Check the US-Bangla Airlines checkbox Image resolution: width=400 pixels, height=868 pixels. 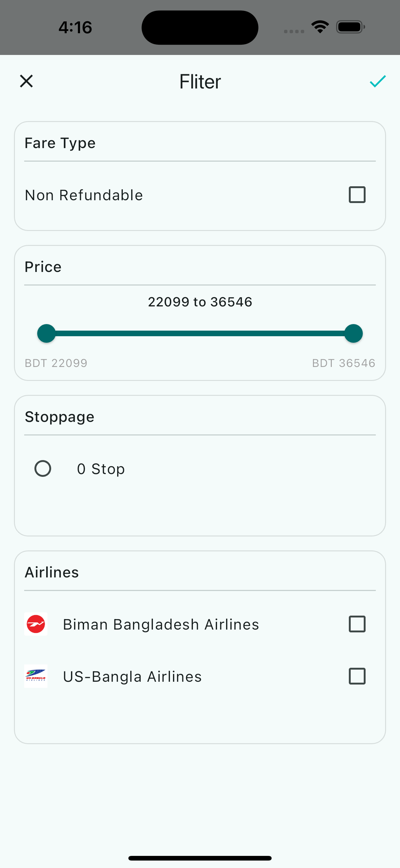click(x=357, y=676)
